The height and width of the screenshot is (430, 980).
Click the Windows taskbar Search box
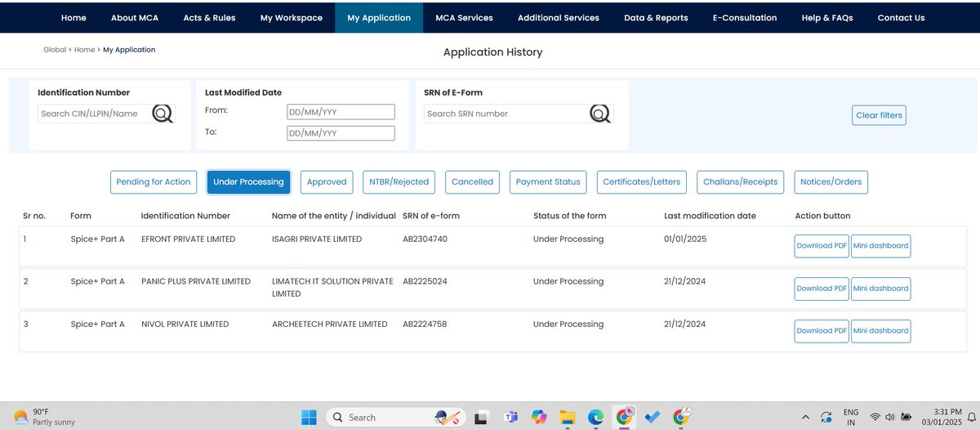tap(395, 417)
